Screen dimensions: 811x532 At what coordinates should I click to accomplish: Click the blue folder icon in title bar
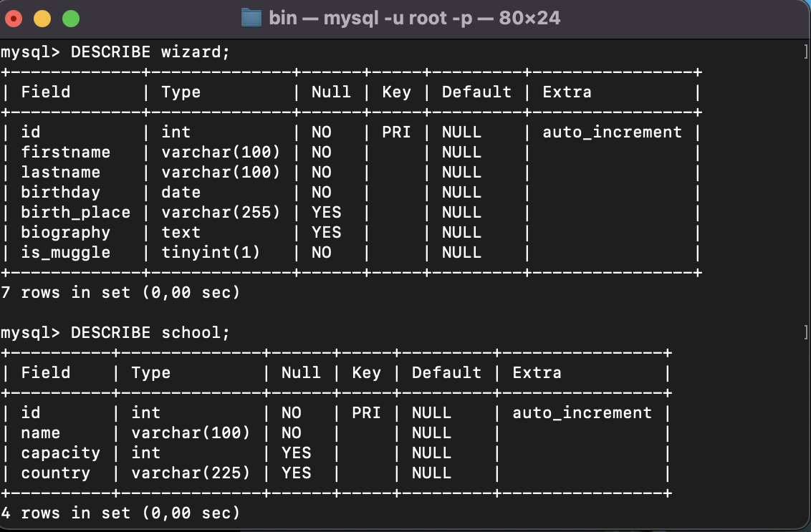point(251,18)
